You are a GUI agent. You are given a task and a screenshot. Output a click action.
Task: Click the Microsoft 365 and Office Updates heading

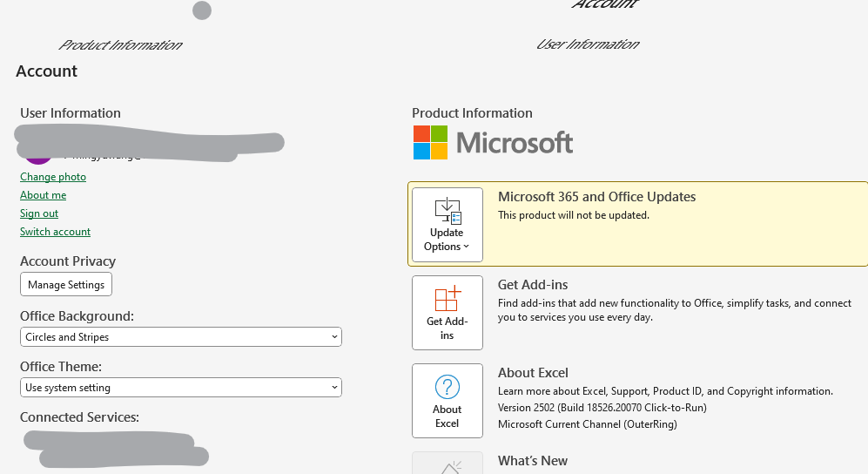596,197
